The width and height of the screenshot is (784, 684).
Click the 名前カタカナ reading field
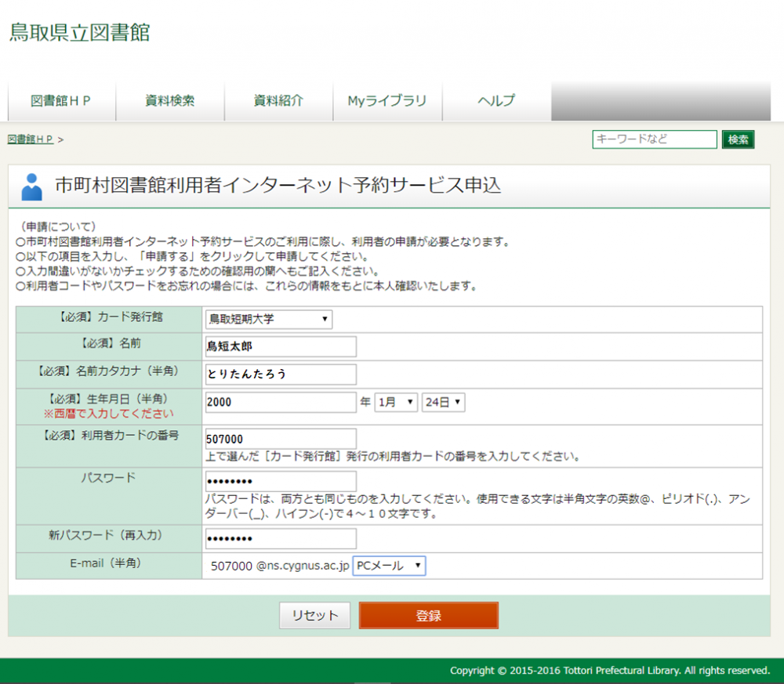(x=280, y=375)
